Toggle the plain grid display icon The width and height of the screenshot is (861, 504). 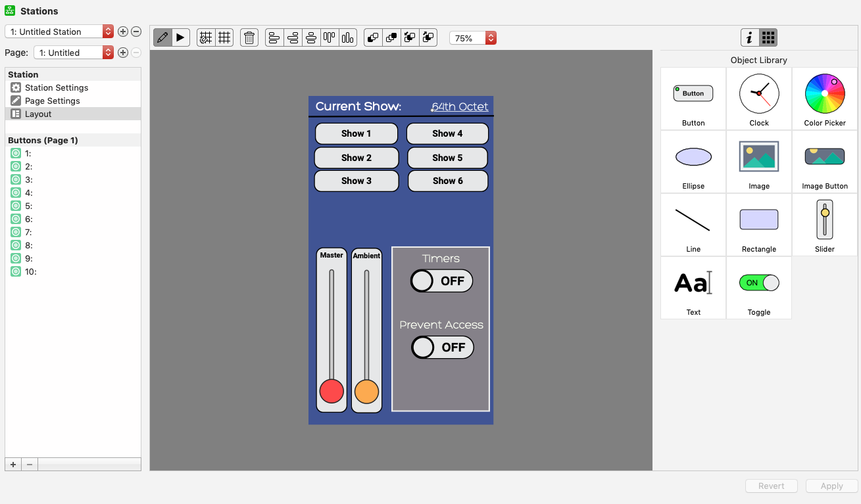click(x=224, y=37)
